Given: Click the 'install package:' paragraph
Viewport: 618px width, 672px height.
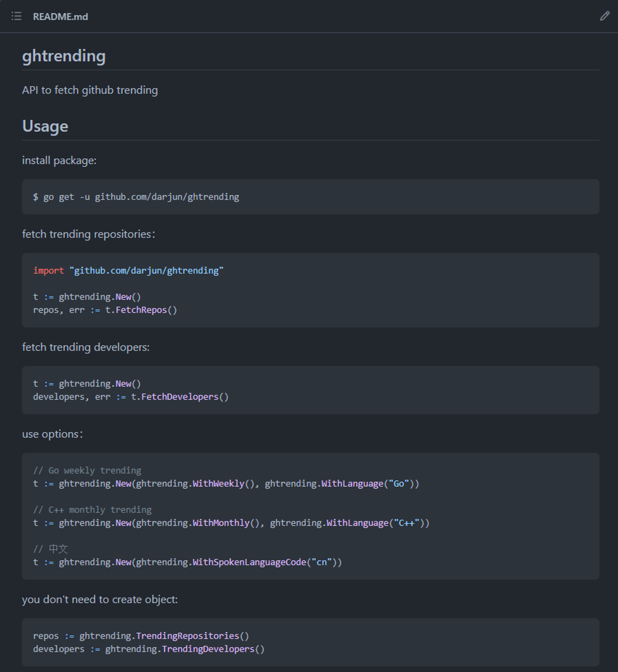Looking at the screenshot, I should pos(59,161).
